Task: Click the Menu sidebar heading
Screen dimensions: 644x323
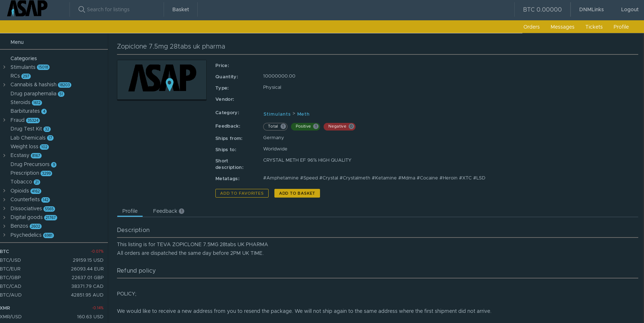Action: coord(17,42)
